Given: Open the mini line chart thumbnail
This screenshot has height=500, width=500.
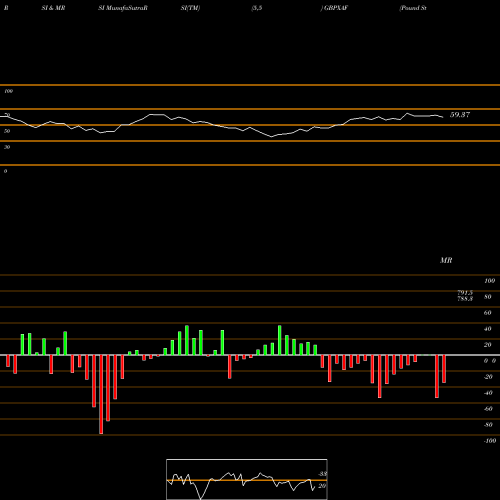Looking at the screenshot, I should 247,479.
